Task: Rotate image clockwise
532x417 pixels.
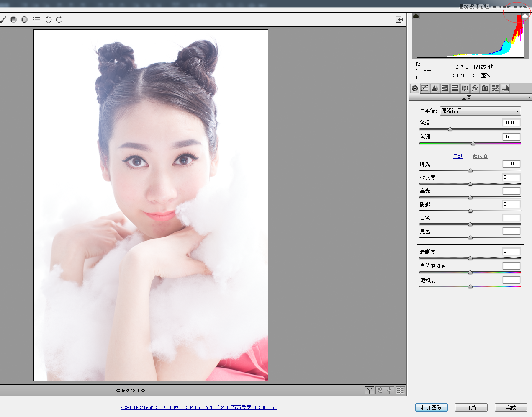Action: click(x=59, y=19)
